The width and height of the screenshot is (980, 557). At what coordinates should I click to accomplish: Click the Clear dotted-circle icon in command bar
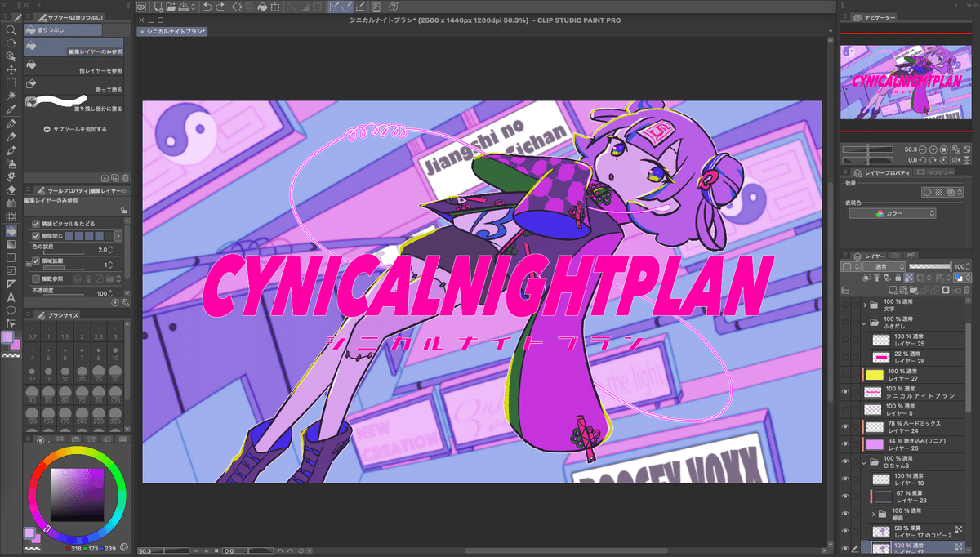[236, 7]
